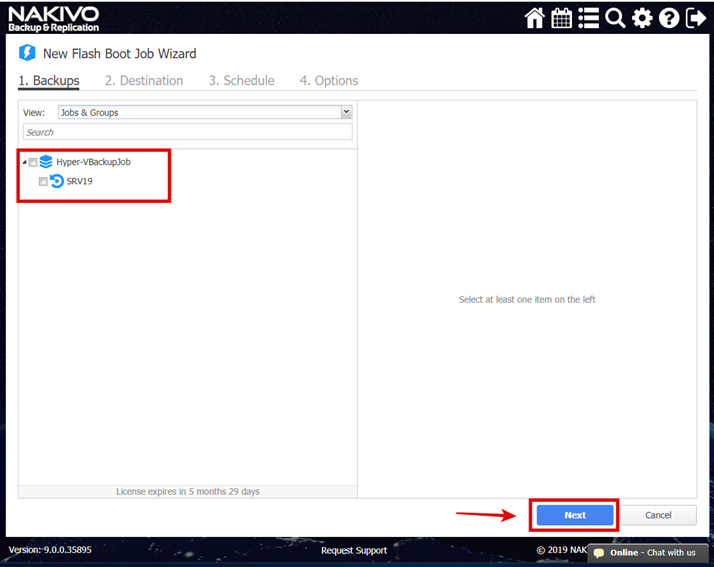The image size is (714, 567).
Task: Click the SRV19 recovery point icon
Action: point(56,181)
